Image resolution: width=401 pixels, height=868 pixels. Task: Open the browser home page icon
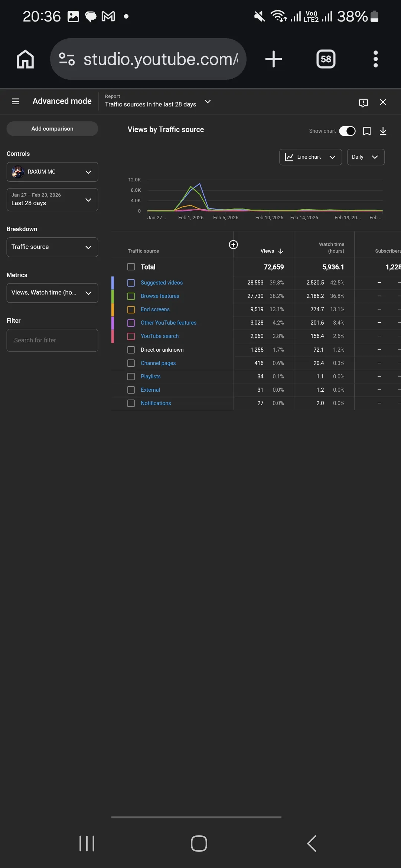(25, 59)
